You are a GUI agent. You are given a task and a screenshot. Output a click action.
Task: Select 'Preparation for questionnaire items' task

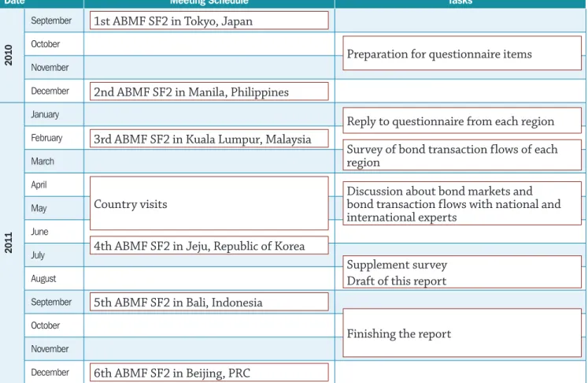point(462,54)
